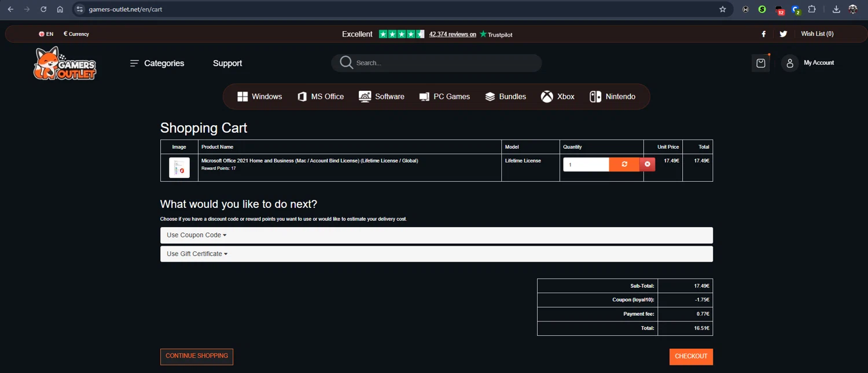This screenshot has height=373, width=868.
Task: Click the Gamers Outlet fox logo
Action: (64, 64)
